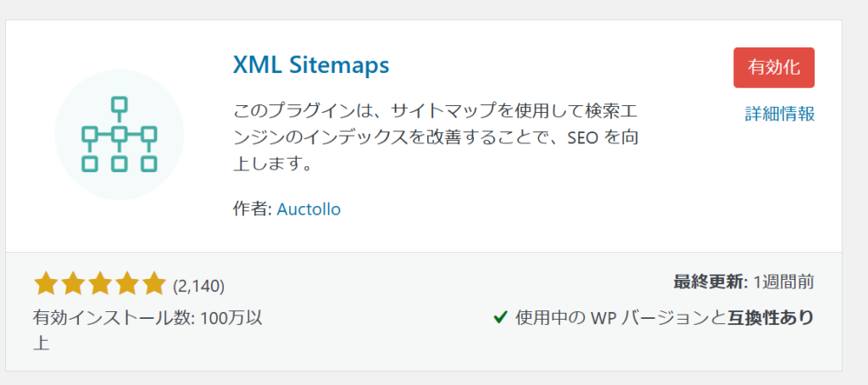Click the fifth rating star
The height and width of the screenshot is (385, 868).
coord(154,284)
